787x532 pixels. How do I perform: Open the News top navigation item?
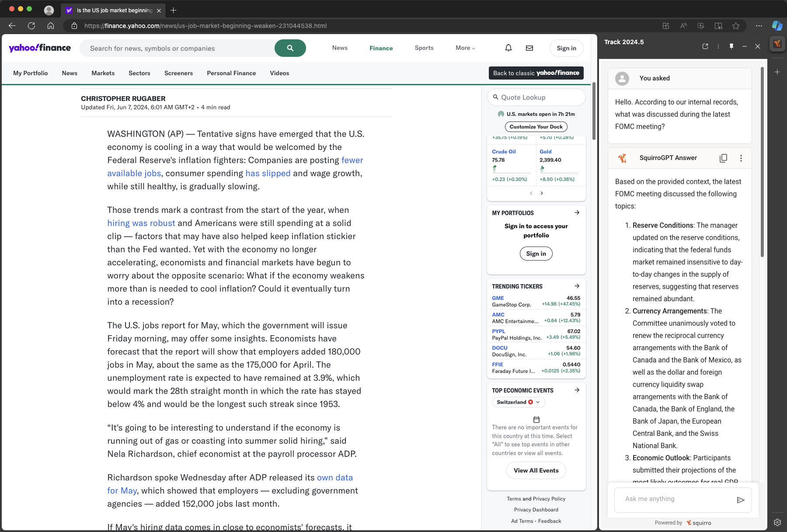pos(340,48)
